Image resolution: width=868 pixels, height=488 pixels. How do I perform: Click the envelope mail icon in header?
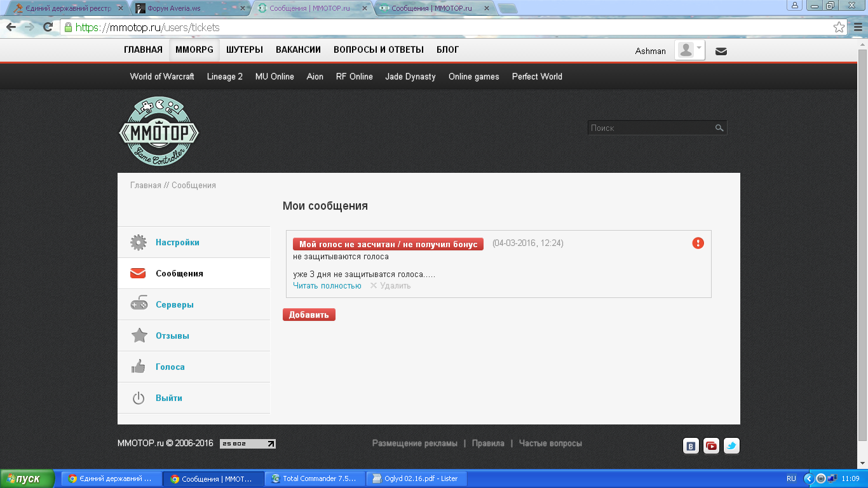[x=721, y=51]
